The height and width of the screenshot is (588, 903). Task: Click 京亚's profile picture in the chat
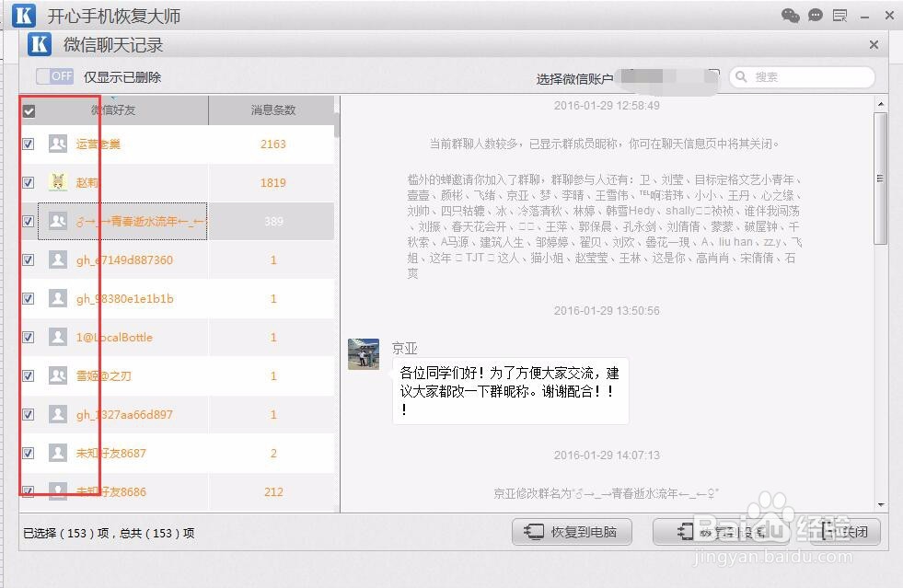point(363,354)
